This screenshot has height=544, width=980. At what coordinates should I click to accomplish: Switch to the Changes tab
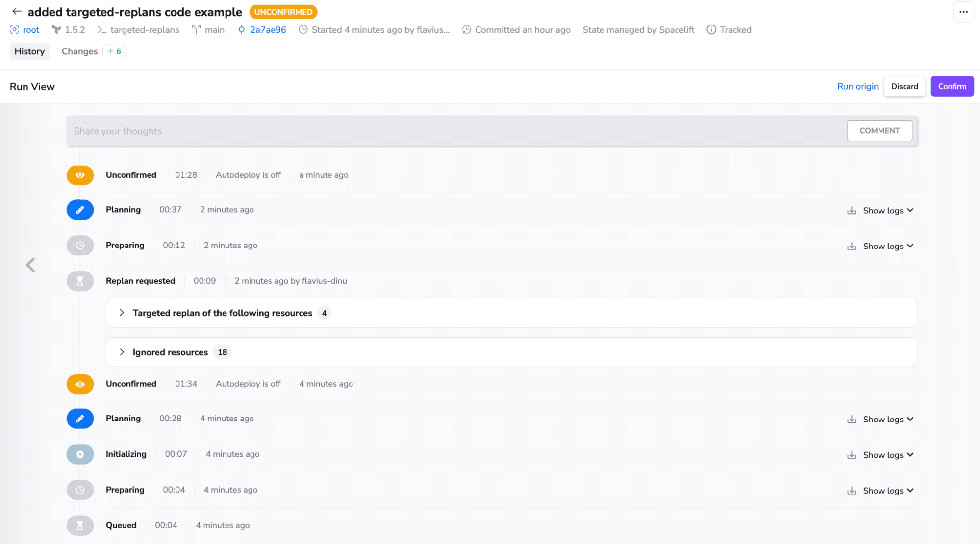click(x=79, y=51)
